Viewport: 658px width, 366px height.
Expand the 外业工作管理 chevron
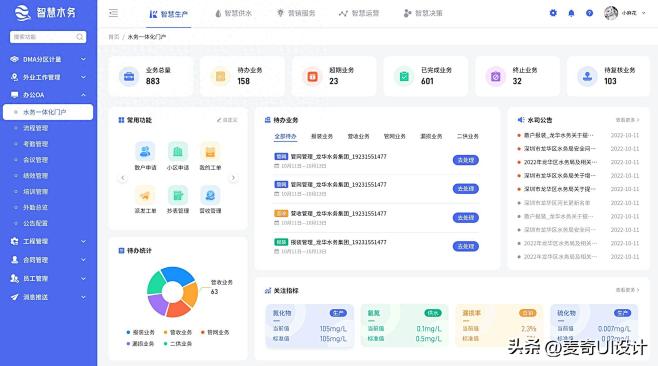point(83,77)
